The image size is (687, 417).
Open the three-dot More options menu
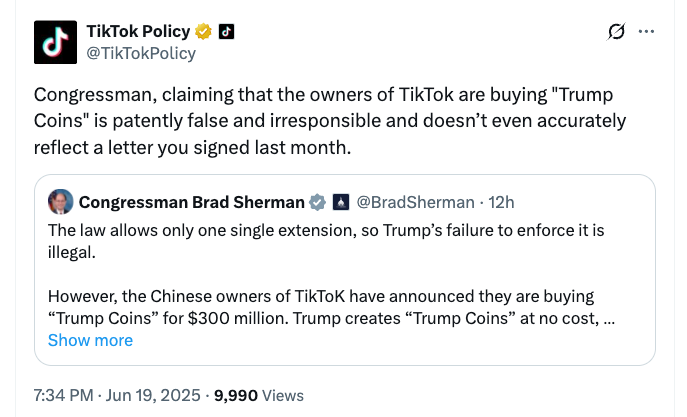[646, 32]
